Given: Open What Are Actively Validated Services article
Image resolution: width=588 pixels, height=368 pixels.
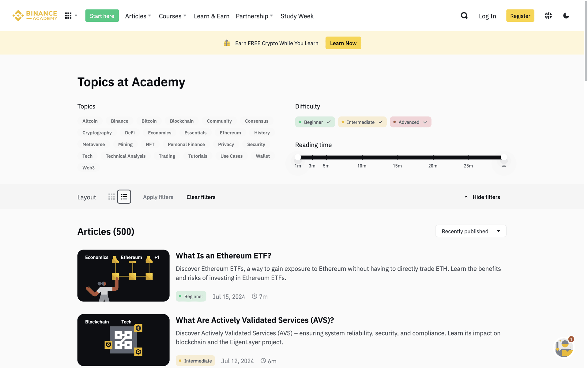Looking at the screenshot, I should 255,320.
